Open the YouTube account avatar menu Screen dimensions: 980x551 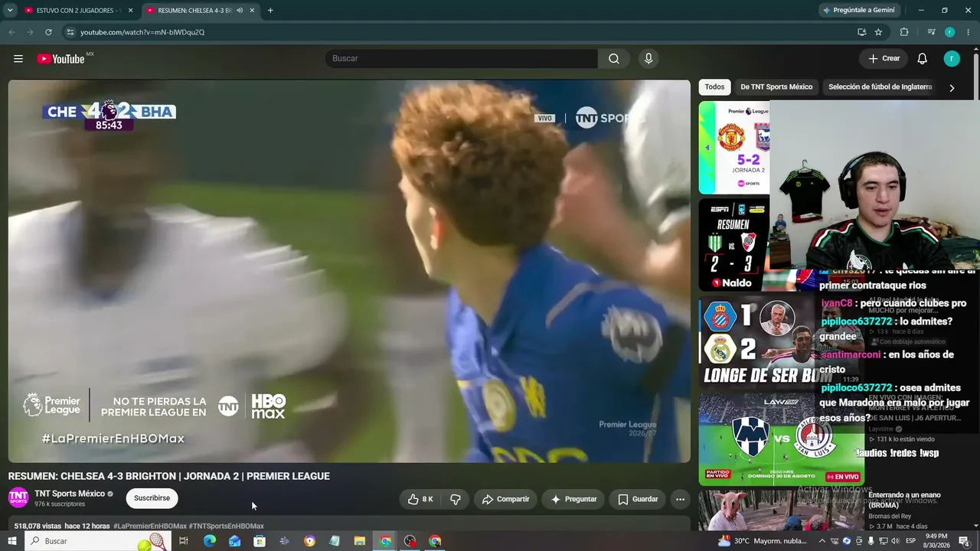click(952, 59)
